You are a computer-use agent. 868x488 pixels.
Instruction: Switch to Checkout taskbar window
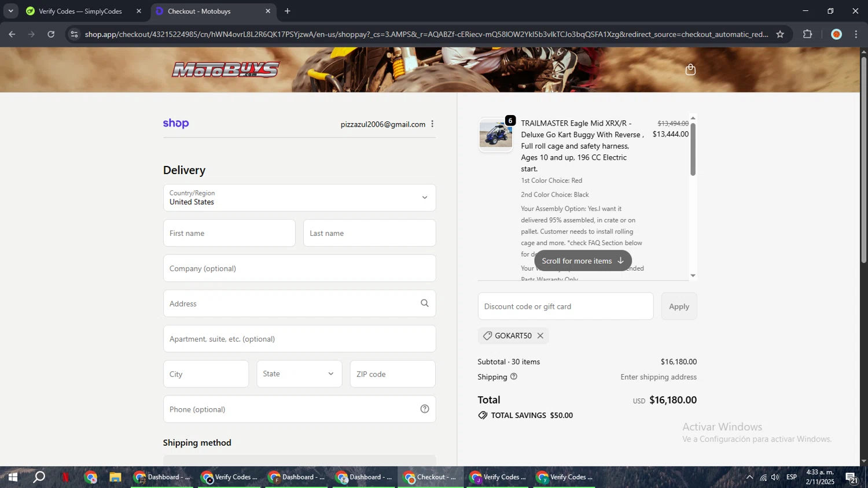431,478
